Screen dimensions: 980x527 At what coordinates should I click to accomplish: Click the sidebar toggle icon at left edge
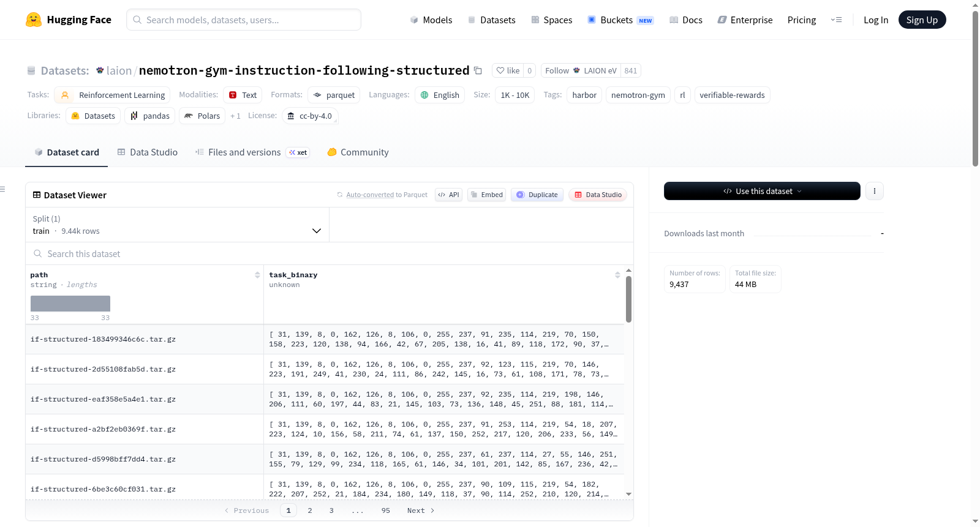pos(2,189)
